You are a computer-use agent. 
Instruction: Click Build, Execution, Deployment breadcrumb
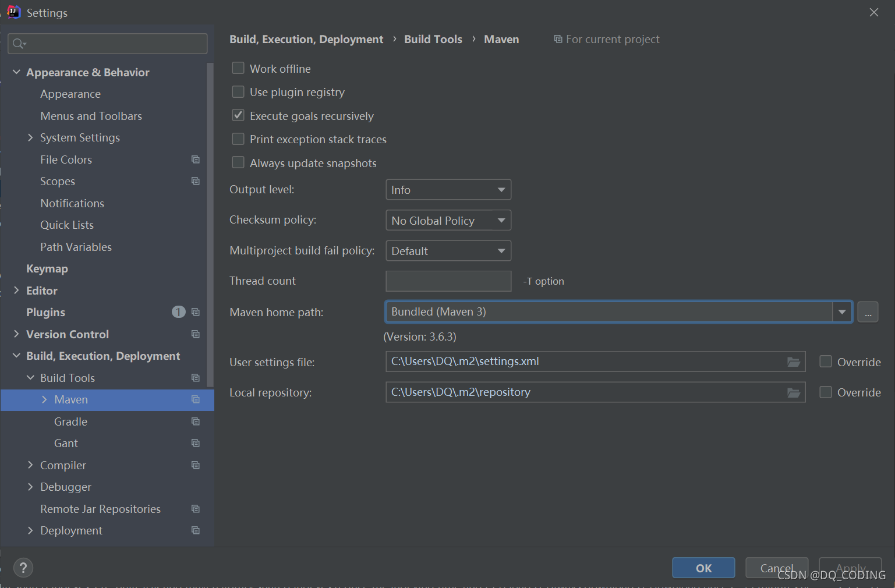pos(306,39)
